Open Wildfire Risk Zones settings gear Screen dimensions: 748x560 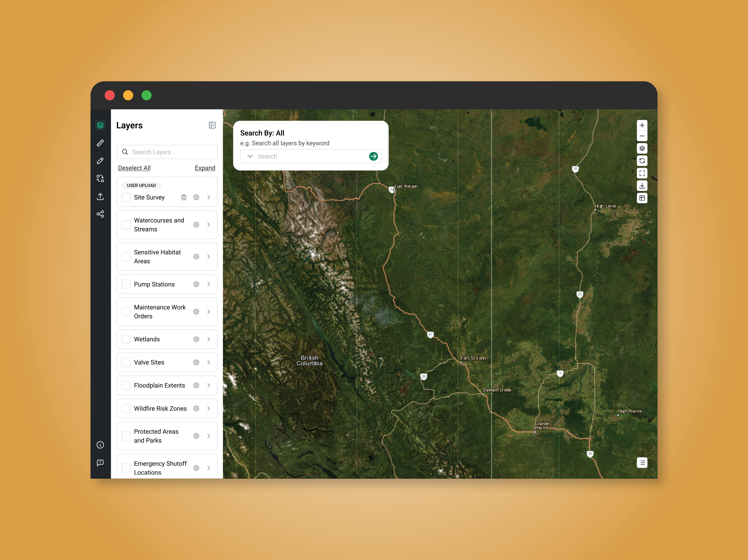196,409
